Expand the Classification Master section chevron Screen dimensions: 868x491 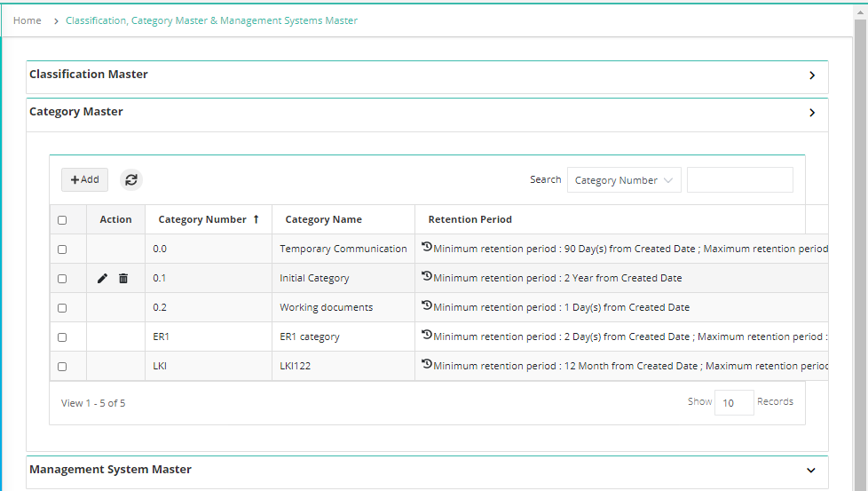pos(812,75)
